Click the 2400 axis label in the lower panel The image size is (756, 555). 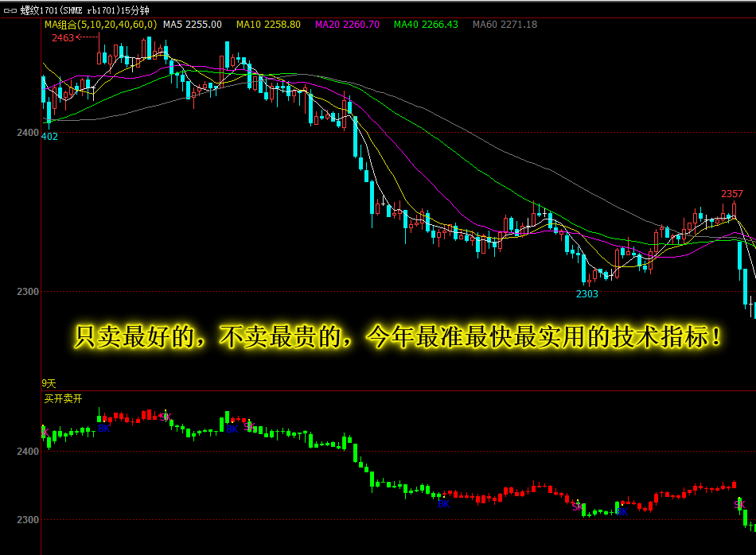[28, 452]
